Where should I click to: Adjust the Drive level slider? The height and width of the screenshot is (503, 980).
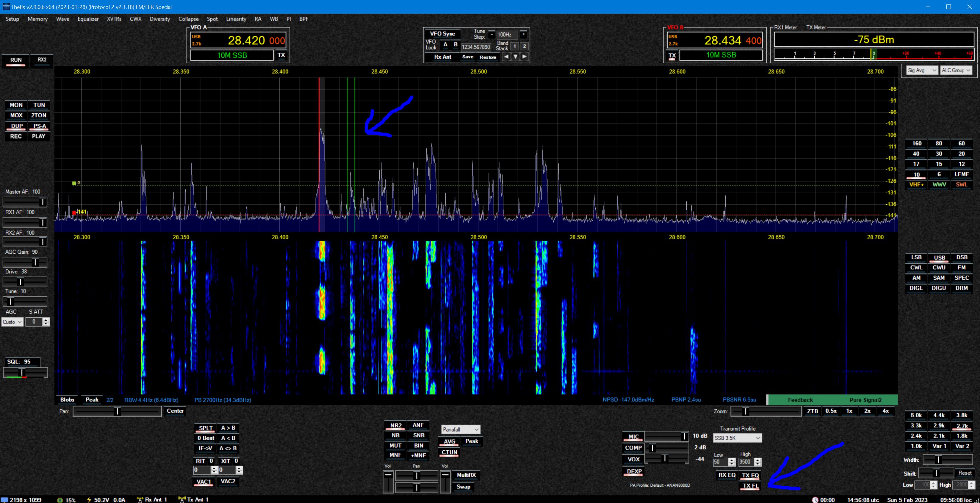pos(21,282)
